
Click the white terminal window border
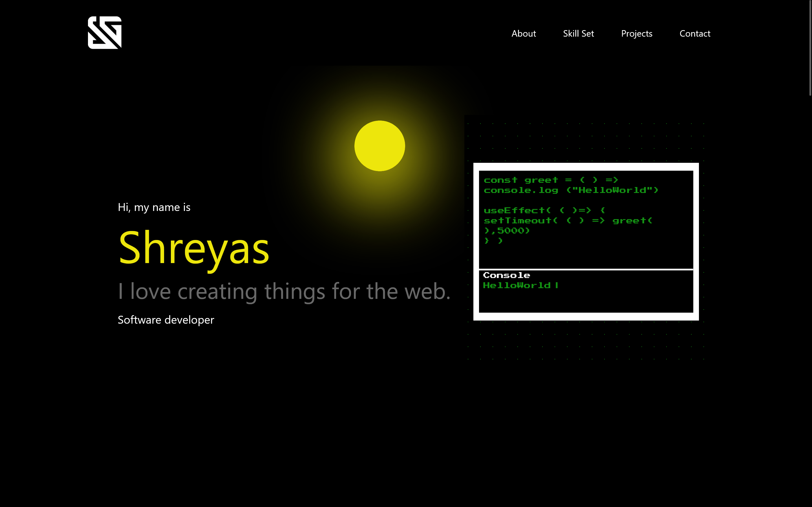(586, 167)
